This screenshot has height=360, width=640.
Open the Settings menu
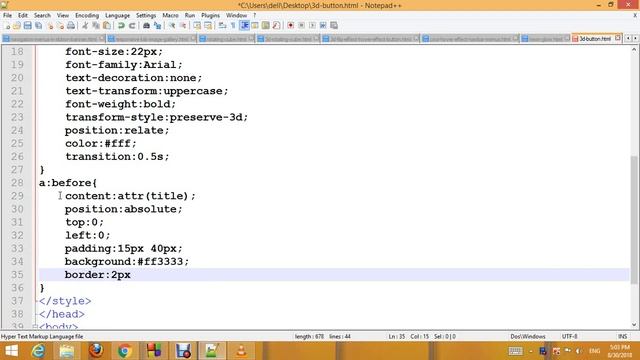[x=146, y=15]
